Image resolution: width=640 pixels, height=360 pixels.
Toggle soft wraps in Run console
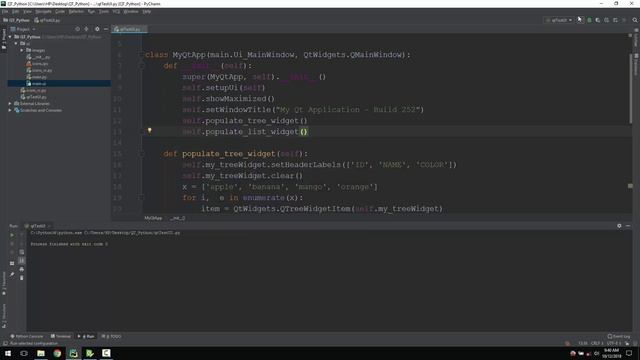(x=22, y=252)
